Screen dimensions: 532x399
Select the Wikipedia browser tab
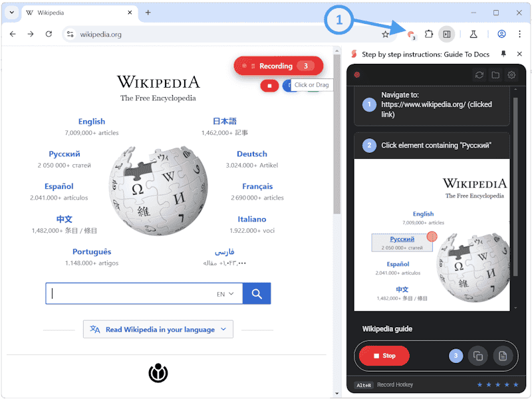(79, 13)
